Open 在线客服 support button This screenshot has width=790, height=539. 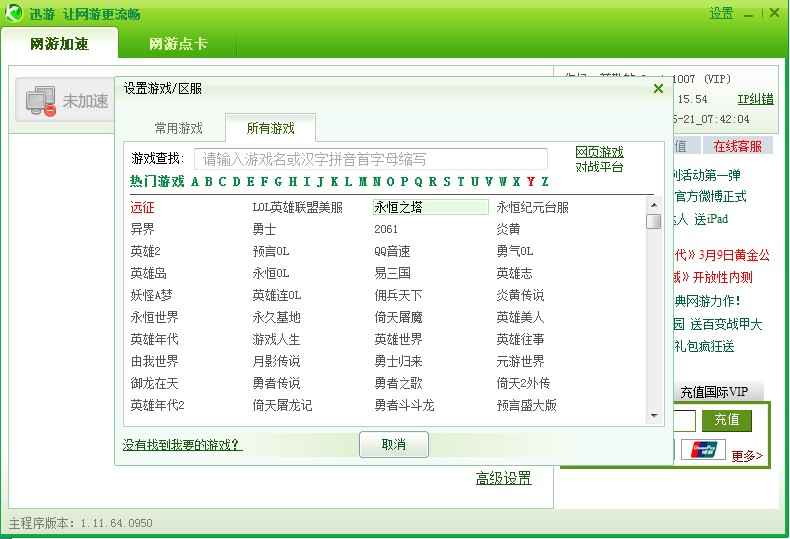click(738, 146)
